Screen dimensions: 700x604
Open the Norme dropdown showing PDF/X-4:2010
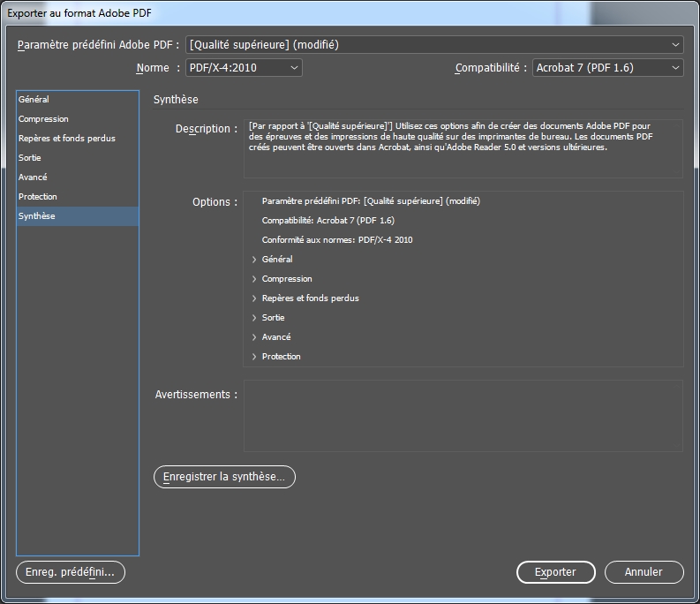pyautogui.click(x=244, y=68)
